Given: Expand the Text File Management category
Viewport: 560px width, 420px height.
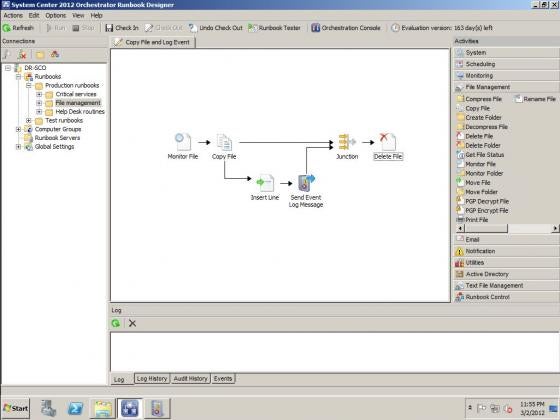Looking at the screenshot, I should [506, 285].
